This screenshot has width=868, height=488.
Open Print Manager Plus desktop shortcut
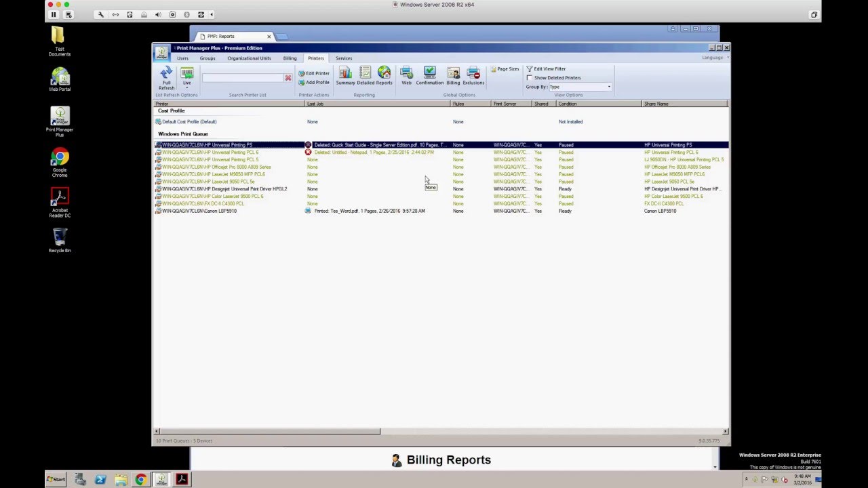coord(60,122)
